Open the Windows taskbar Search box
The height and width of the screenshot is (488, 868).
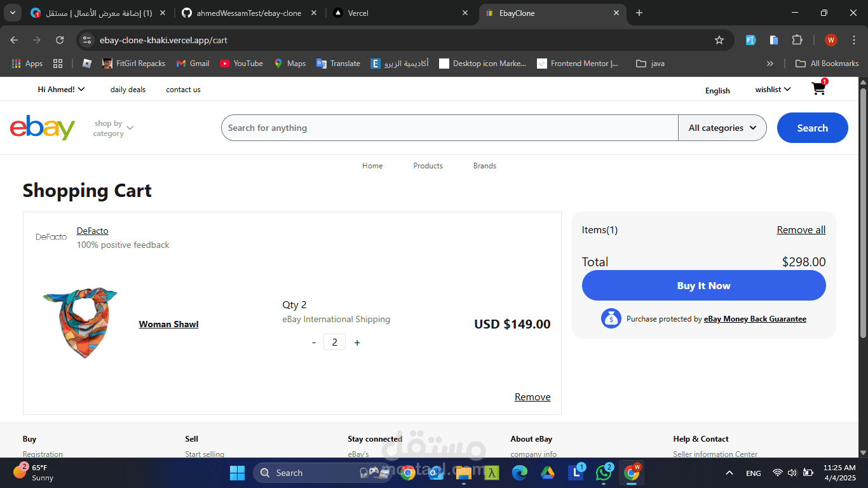[x=322, y=473]
